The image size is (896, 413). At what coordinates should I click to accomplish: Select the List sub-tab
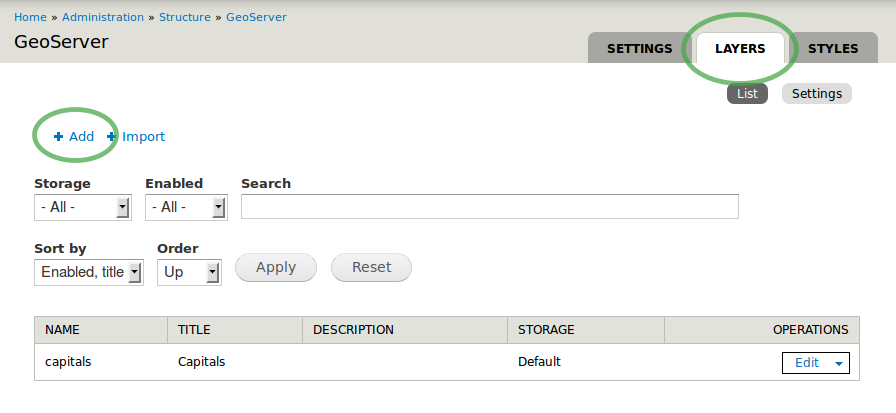(747, 94)
